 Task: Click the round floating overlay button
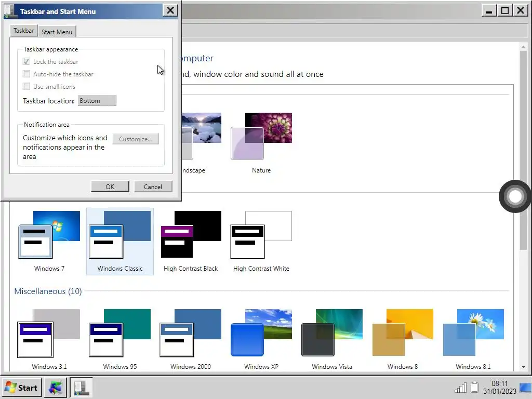515,196
